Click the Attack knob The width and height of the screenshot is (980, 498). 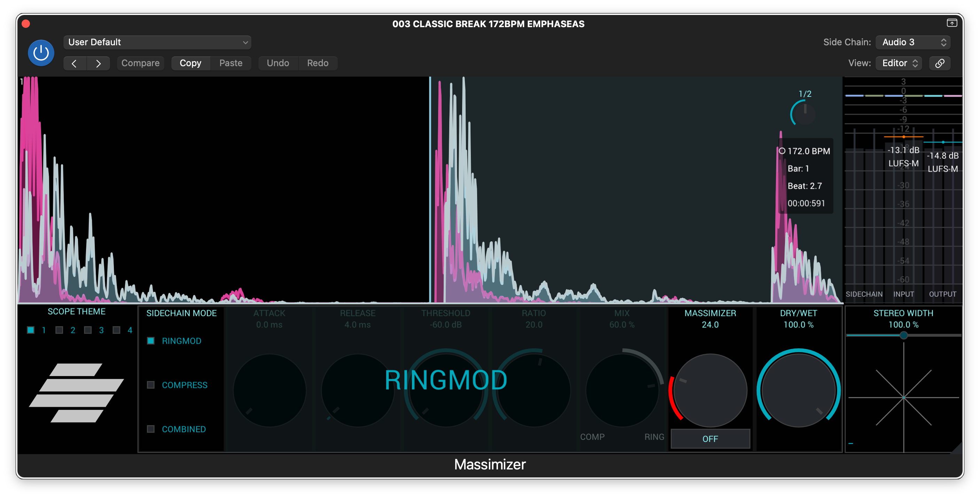tap(269, 391)
